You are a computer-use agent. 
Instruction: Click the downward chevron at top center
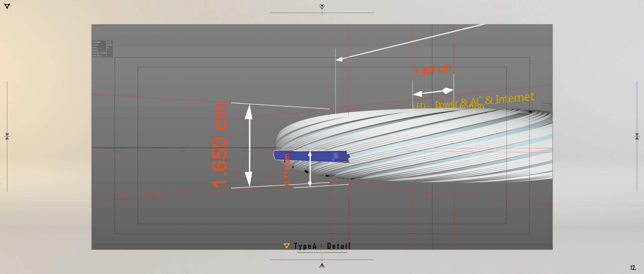click(x=322, y=7)
